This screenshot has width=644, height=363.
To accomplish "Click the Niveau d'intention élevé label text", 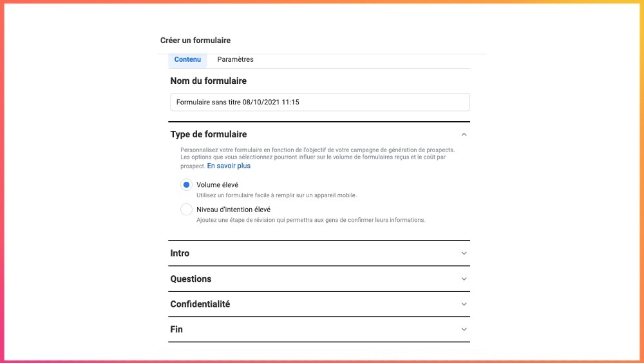I will pos(233,210).
